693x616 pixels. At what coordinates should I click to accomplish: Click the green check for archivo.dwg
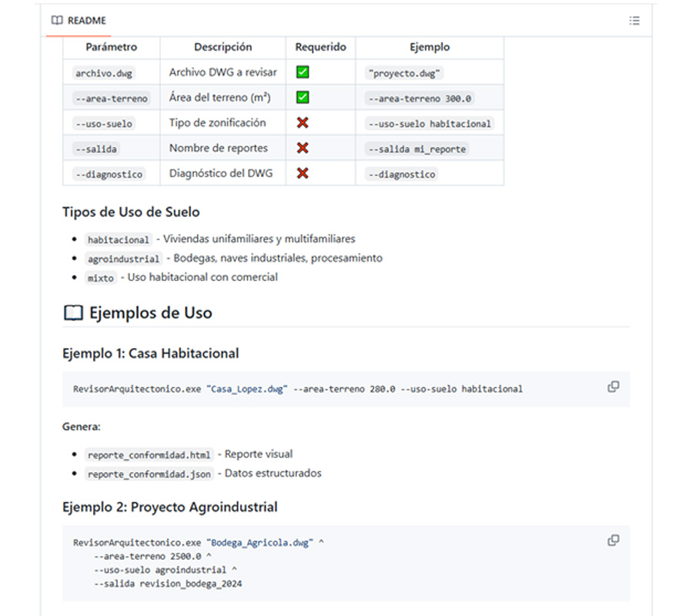pos(303,72)
